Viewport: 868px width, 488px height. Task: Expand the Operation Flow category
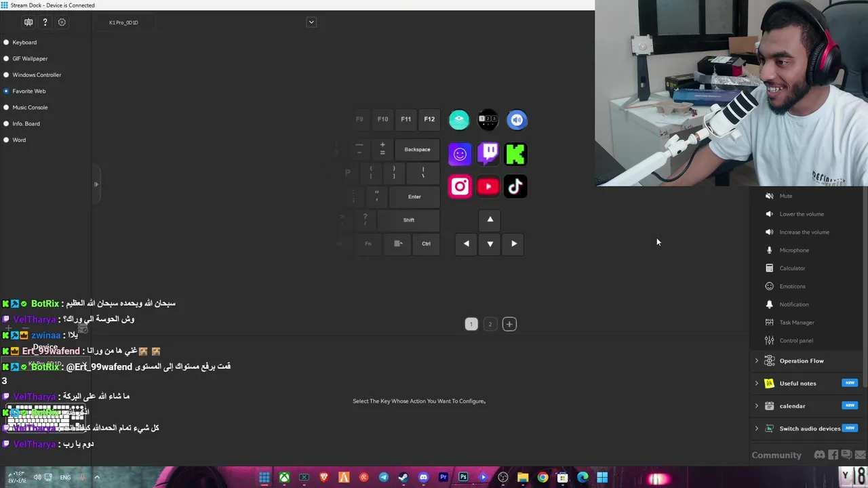(757, 361)
